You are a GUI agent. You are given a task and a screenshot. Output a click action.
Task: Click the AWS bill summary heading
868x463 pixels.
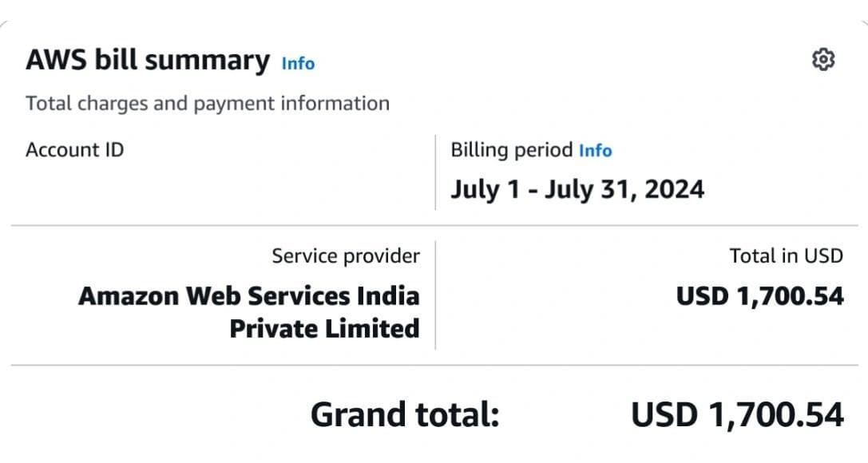[x=148, y=61]
